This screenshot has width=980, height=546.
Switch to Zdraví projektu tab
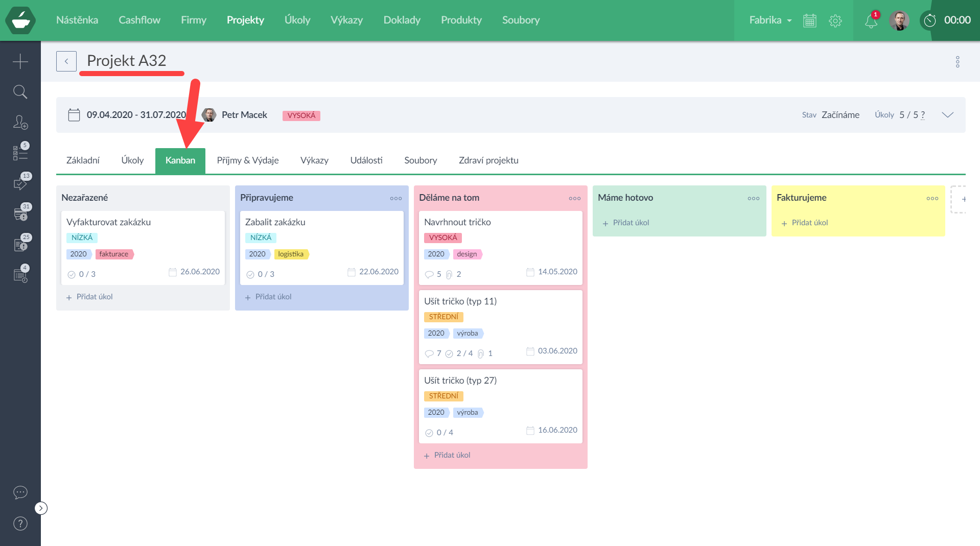tap(488, 160)
